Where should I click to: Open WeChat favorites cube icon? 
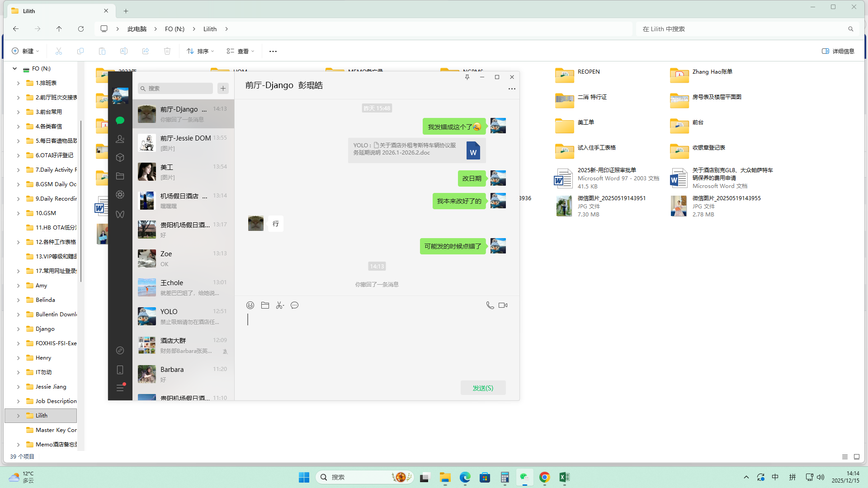pos(120,158)
